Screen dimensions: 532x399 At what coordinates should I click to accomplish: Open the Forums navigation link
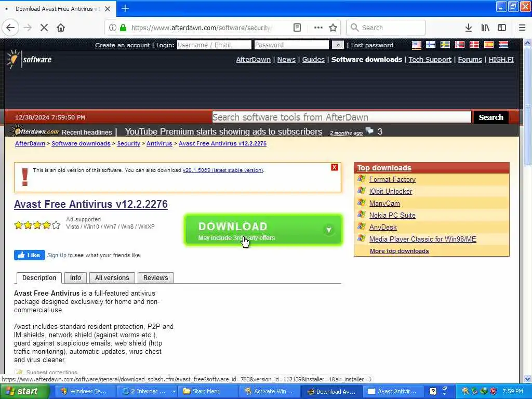pos(470,59)
